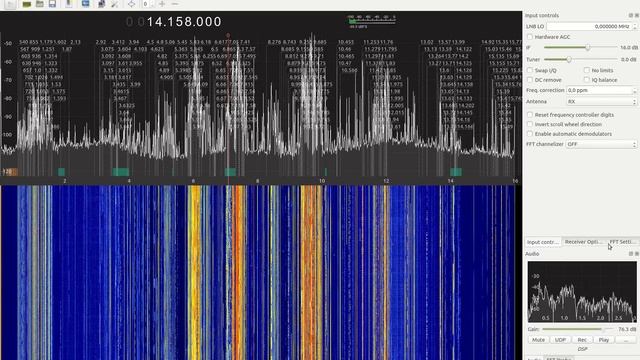Viewport: 640px width, 360px height.
Task: Float the Audio panel
Action: 631,254
